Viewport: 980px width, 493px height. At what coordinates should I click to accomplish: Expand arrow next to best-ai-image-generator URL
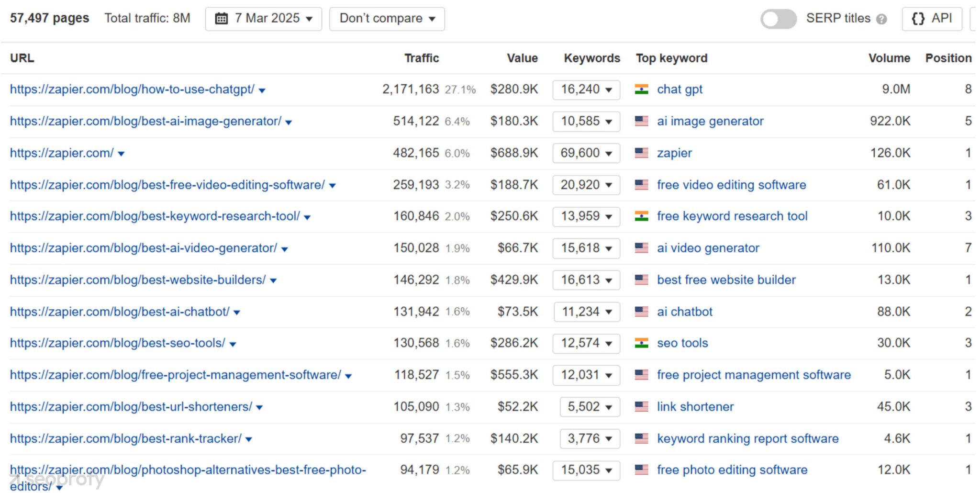[x=289, y=123]
